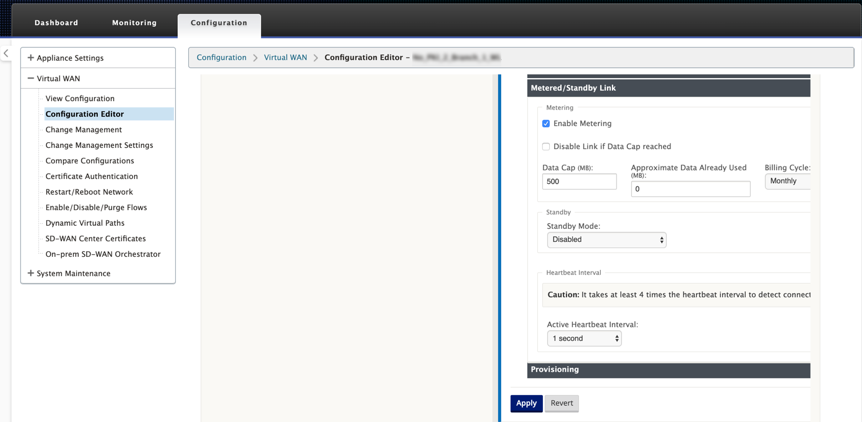Switch to the Monitoring tab
Viewport: 862px width, 422px height.
(134, 23)
